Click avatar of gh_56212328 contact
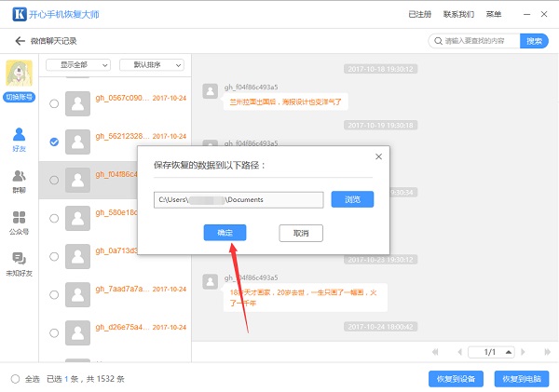This screenshot has height=392, width=559. pyautogui.click(x=77, y=142)
